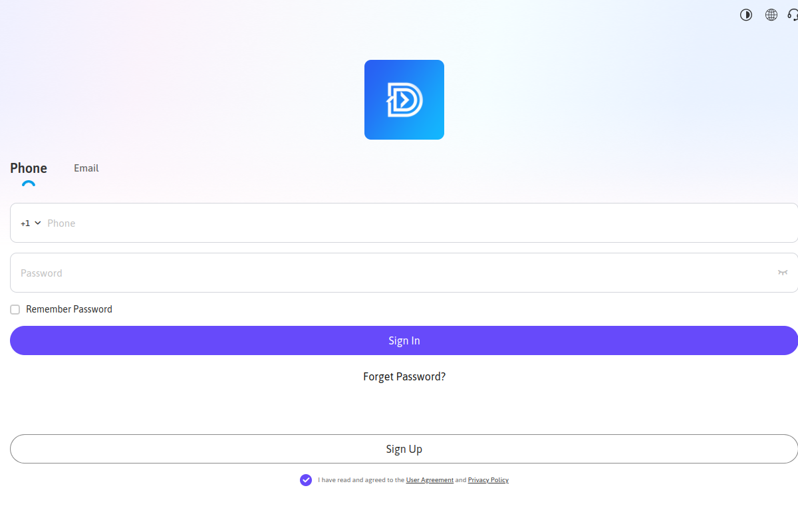The image size is (798, 532).
Task: Open the Forget Password? link
Action: (404, 376)
